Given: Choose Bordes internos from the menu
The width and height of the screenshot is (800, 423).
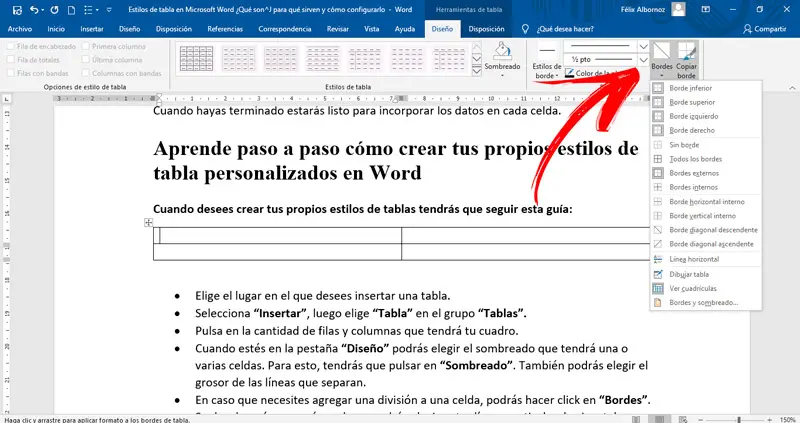Looking at the screenshot, I should pyautogui.click(x=706, y=187).
